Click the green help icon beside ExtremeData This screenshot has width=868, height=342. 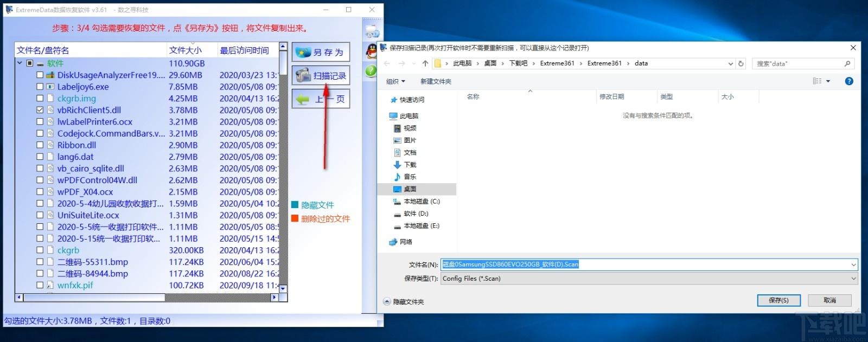pos(371,71)
